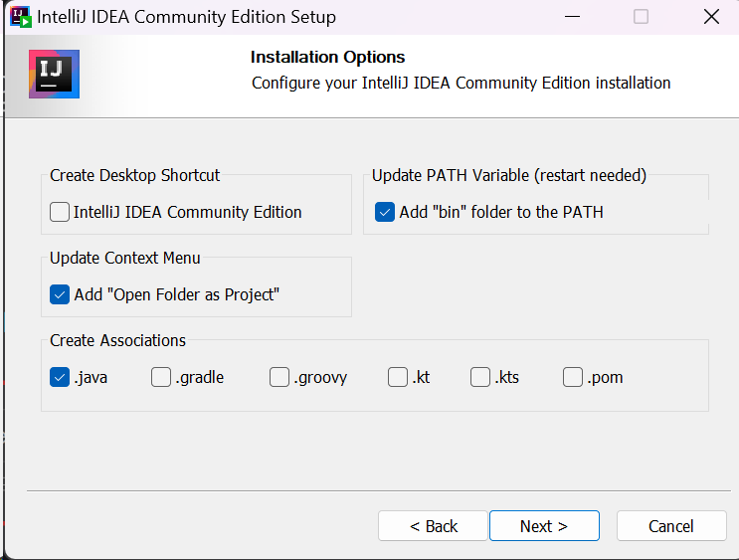Screen dimensions: 739x560
Task: Cancel the installation setup
Action: point(671,526)
